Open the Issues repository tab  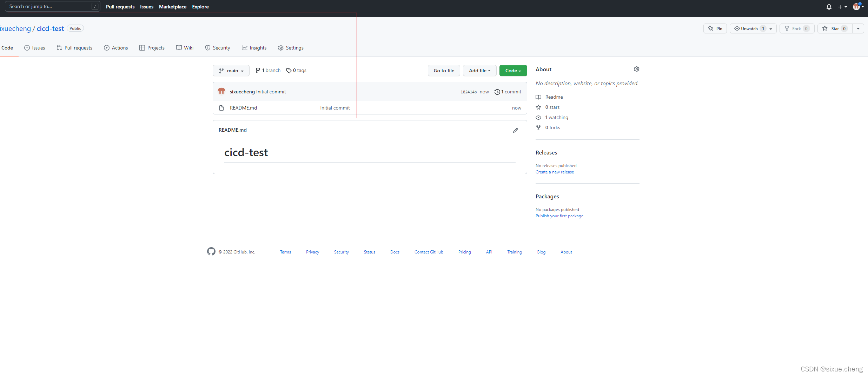click(34, 48)
